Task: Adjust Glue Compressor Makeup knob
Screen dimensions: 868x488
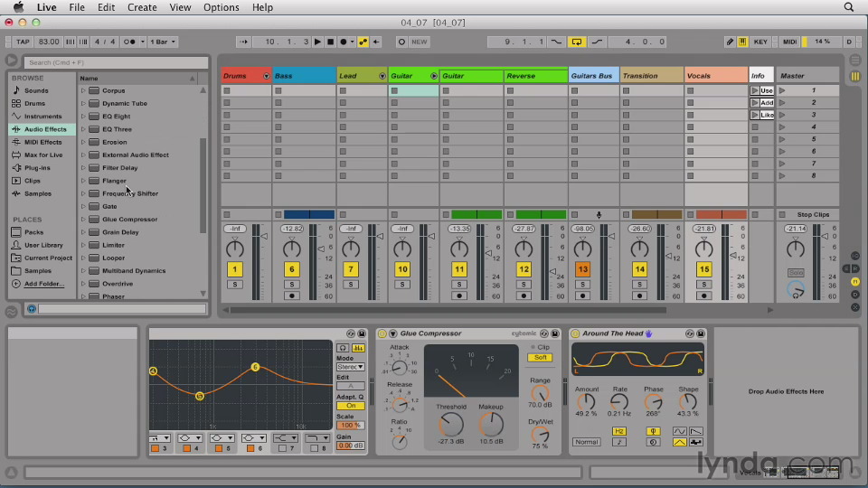Action: click(x=490, y=425)
